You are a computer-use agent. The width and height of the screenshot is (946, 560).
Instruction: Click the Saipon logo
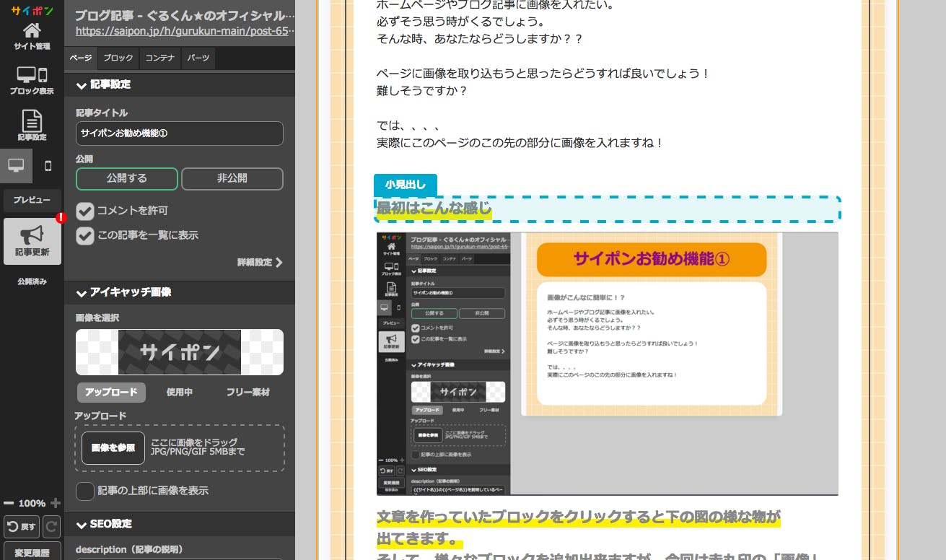tap(32, 10)
